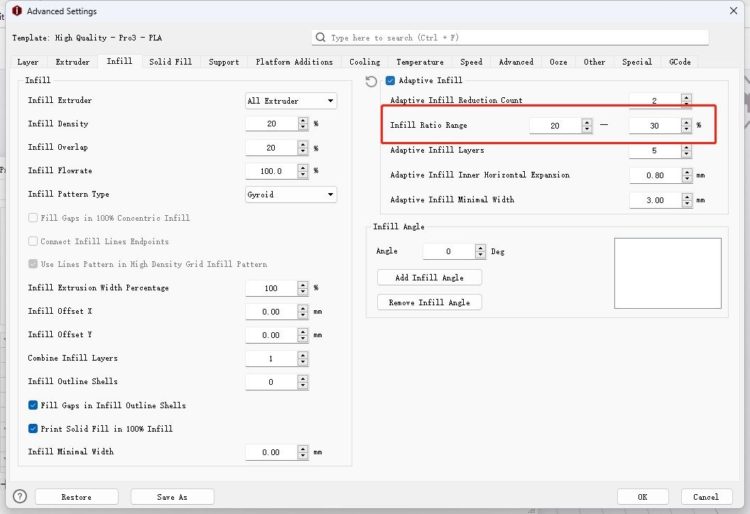750x514 pixels.
Task: Click the help question mark icon
Action: click(20, 496)
